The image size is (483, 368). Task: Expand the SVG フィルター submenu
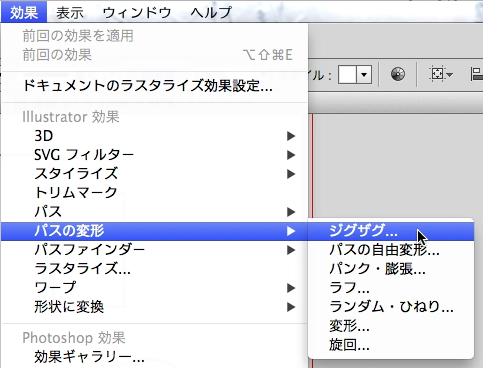(154, 155)
